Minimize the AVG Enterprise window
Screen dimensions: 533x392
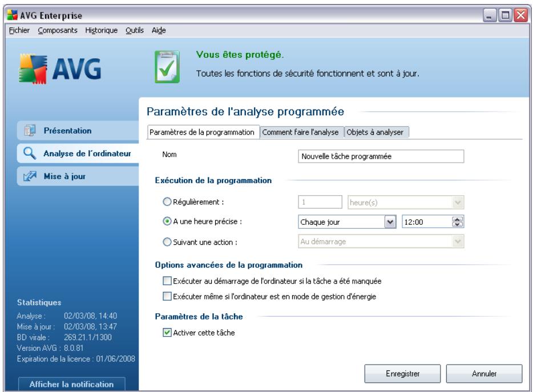(x=490, y=15)
